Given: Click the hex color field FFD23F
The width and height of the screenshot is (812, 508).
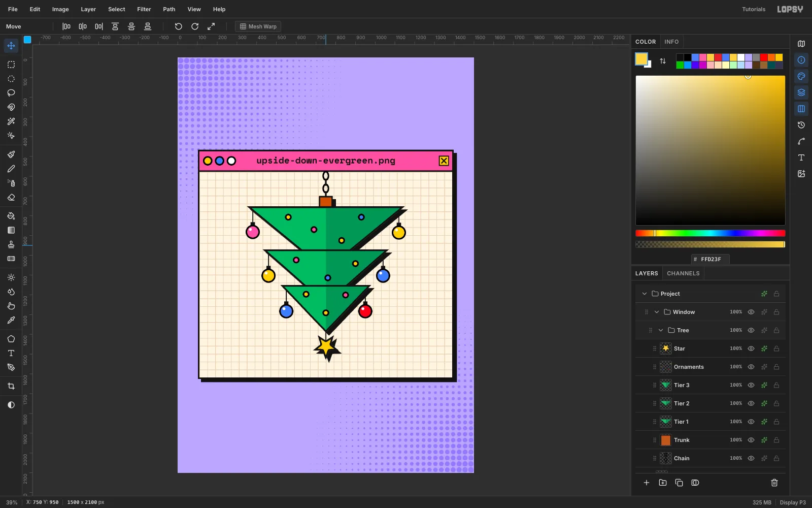Looking at the screenshot, I should coord(710,259).
